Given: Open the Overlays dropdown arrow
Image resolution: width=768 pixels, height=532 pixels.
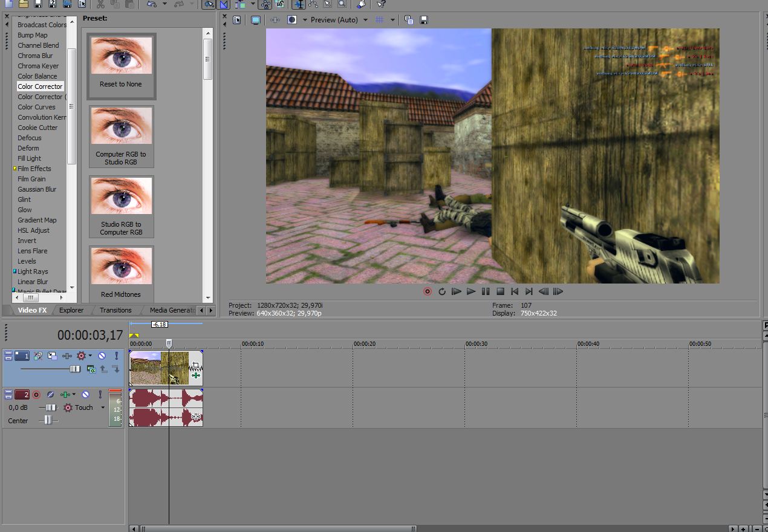Looking at the screenshot, I should pos(392,20).
